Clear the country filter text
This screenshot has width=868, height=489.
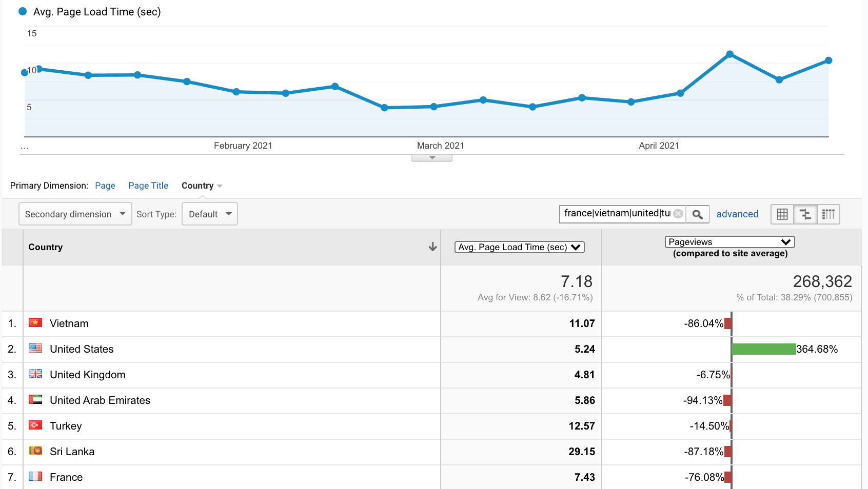pos(678,214)
